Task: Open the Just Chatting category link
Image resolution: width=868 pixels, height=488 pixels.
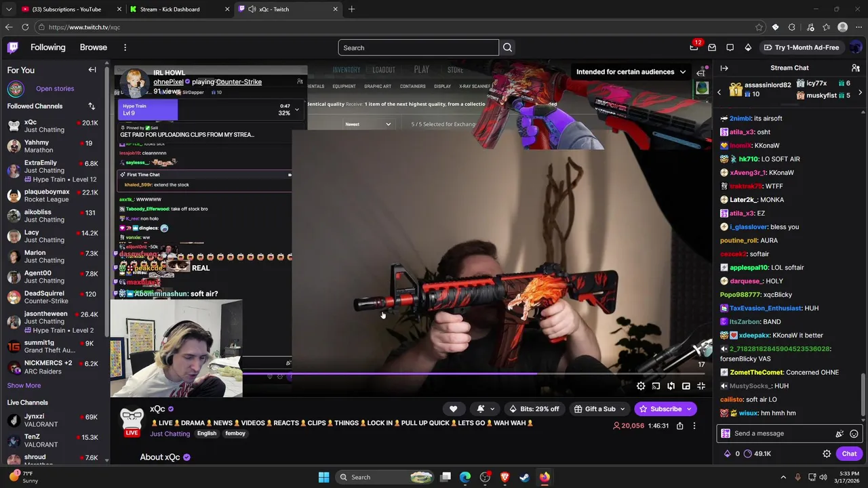Action: (x=170, y=434)
